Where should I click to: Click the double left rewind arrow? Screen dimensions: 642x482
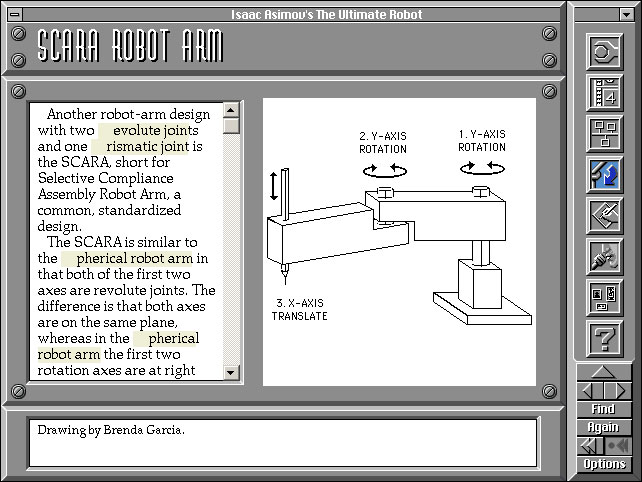[590, 446]
